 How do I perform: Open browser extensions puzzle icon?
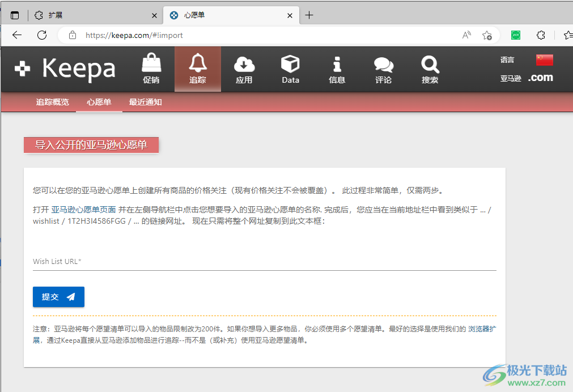point(541,35)
